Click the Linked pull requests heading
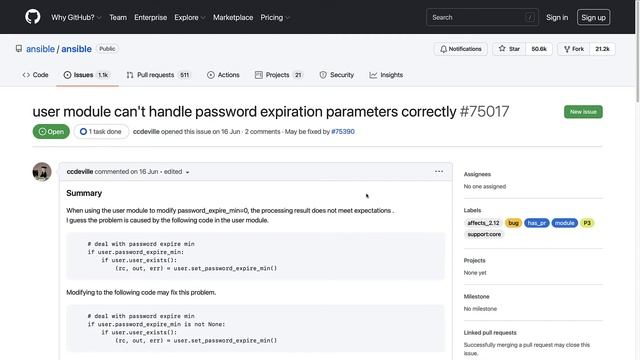The height and width of the screenshot is (360, 640). [x=490, y=333]
